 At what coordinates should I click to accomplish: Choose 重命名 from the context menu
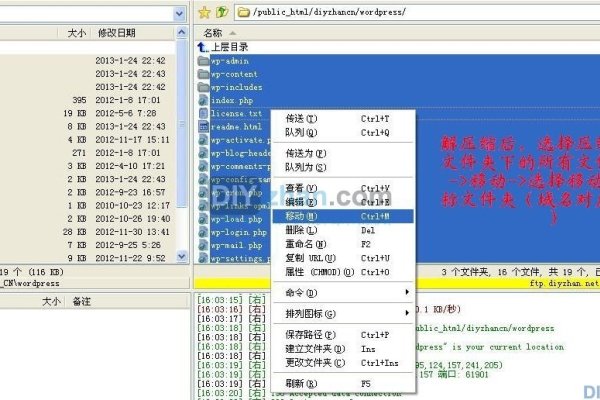pos(344,244)
